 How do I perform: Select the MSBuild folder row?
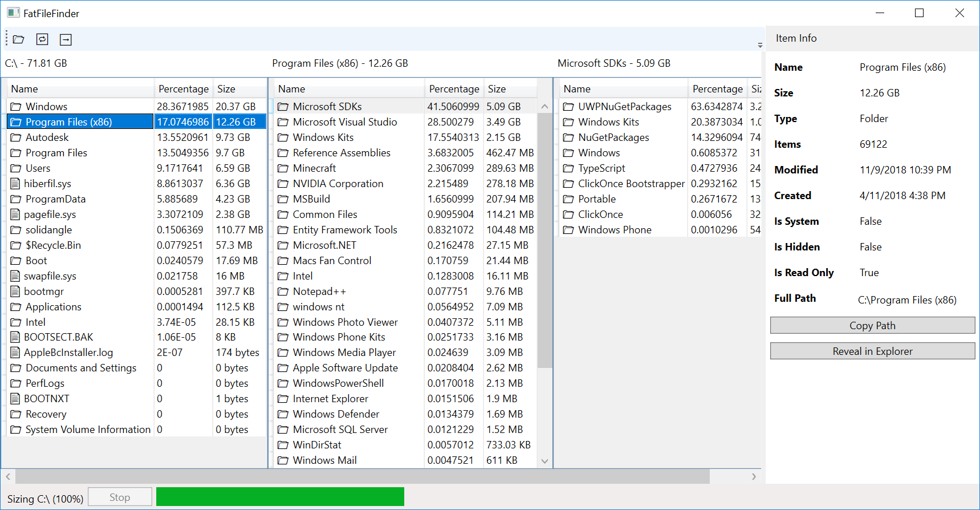coord(406,199)
